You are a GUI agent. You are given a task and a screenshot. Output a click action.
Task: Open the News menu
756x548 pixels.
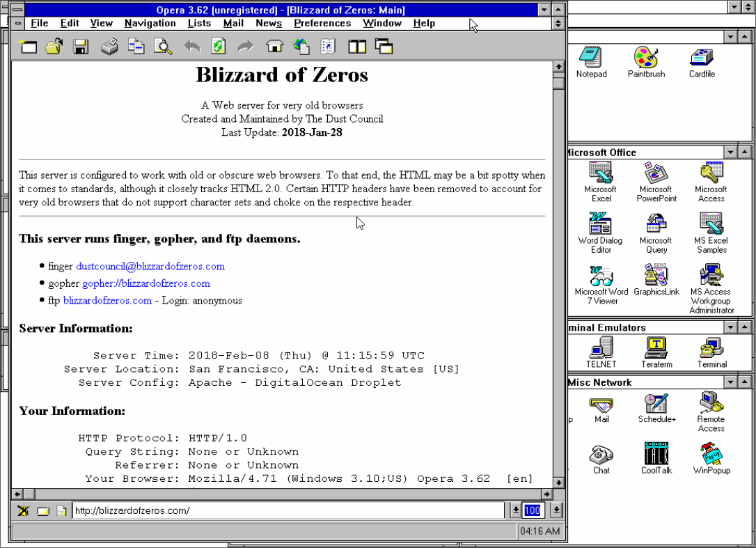coord(269,23)
